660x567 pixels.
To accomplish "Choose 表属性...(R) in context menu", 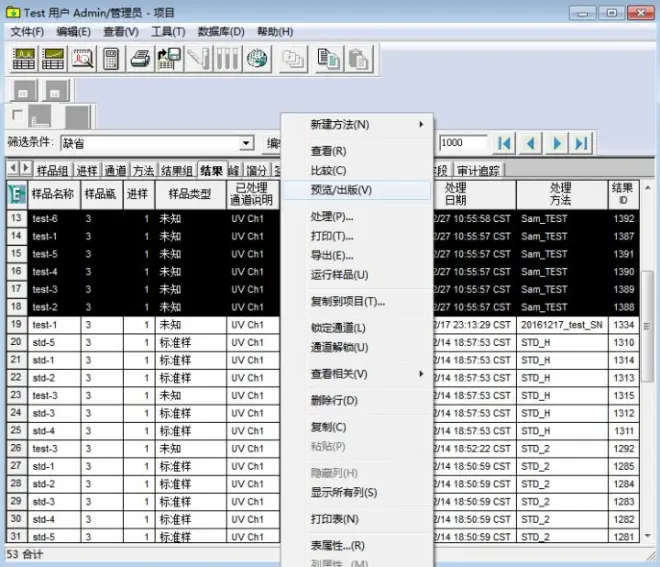I will click(x=357, y=546).
